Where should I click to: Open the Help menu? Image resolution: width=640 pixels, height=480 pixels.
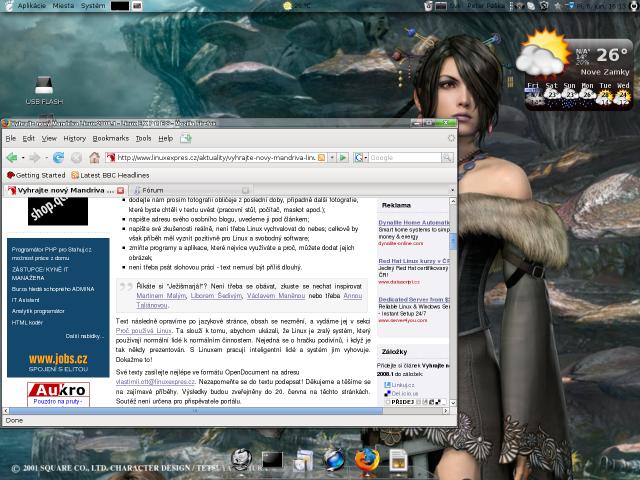(x=166, y=138)
